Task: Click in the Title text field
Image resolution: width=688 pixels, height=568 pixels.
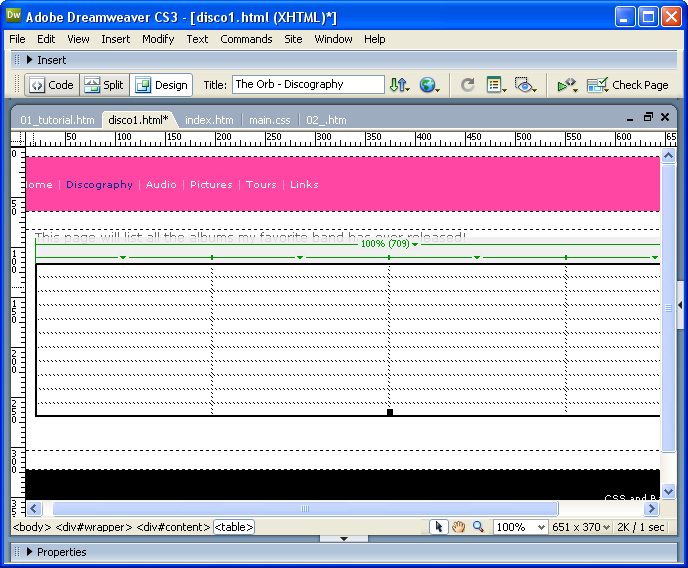Action: click(x=307, y=85)
